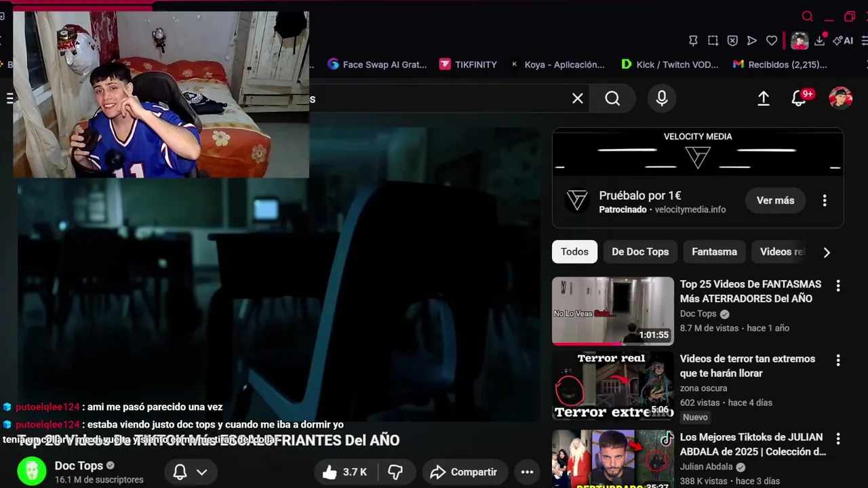Click the pin icon in browser toolbar

click(693, 41)
